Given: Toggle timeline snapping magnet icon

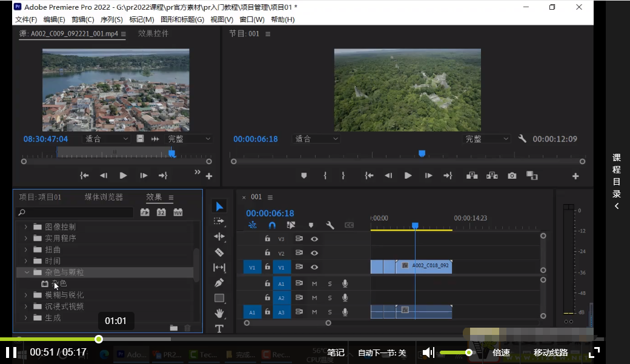Looking at the screenshot, I should pos(272,225).
